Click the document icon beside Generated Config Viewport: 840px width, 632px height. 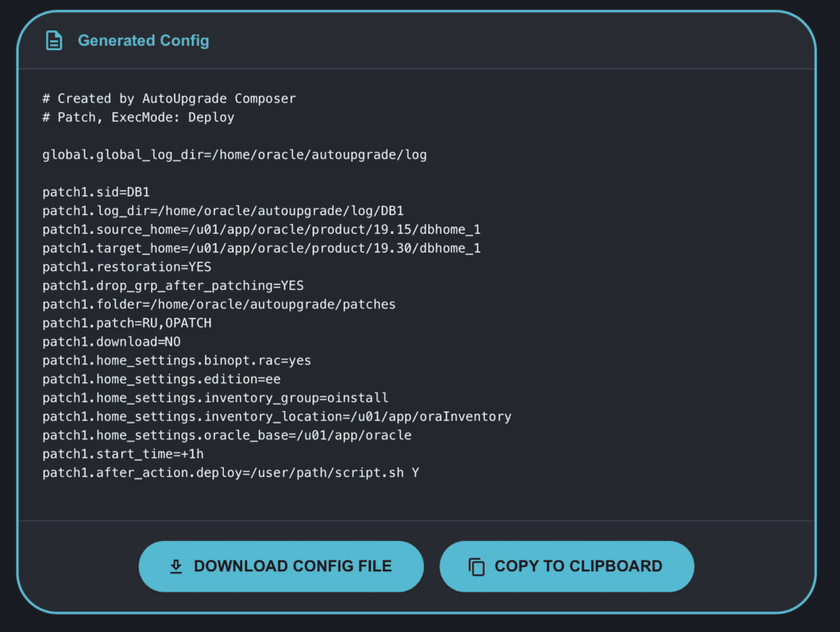pyautogui.click(x=53, y=40)
